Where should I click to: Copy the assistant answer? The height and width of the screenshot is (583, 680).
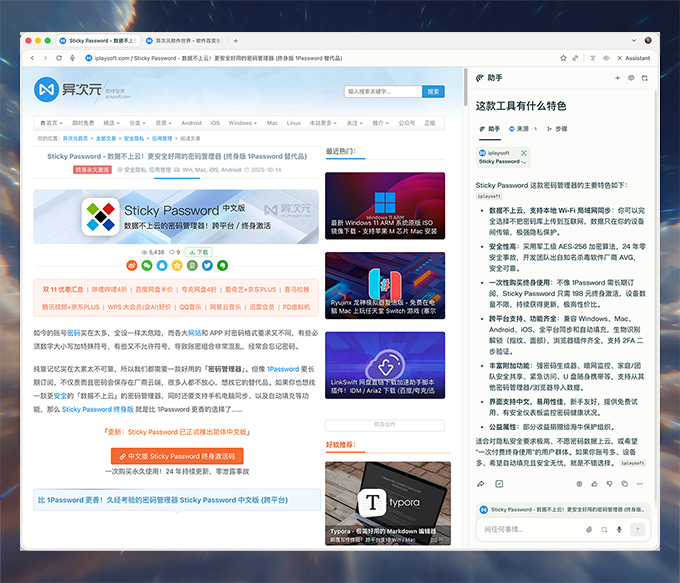624,484
